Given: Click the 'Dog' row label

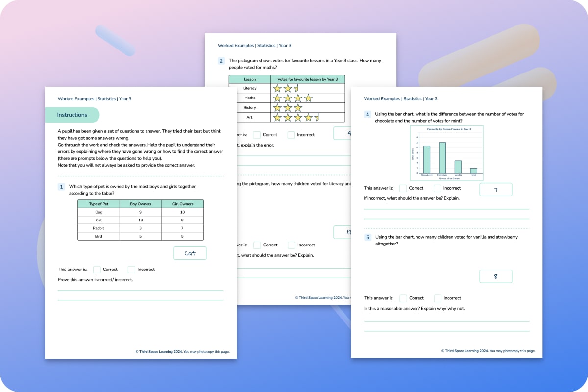Looking at the screenshot, I should click(98, 212).
